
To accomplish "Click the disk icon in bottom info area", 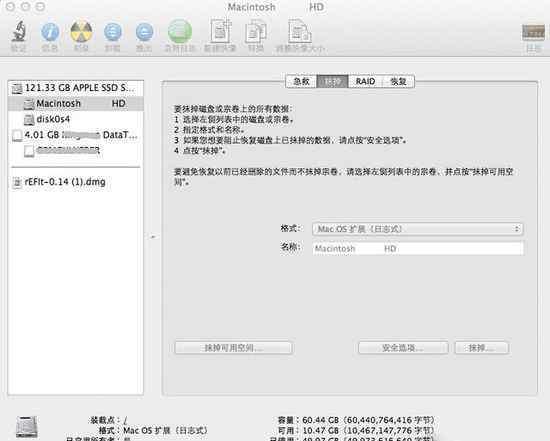I will (x=26, y=427).
